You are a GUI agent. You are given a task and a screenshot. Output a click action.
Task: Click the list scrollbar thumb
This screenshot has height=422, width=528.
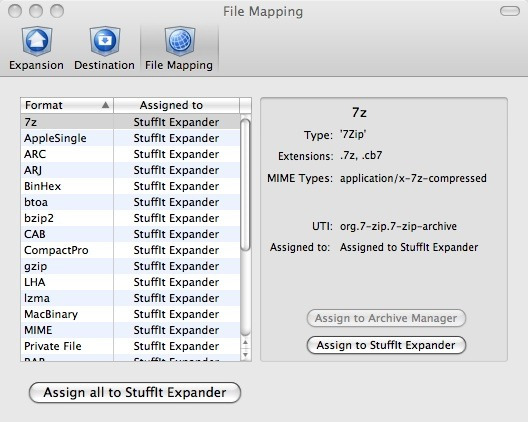tap(246, 185)
